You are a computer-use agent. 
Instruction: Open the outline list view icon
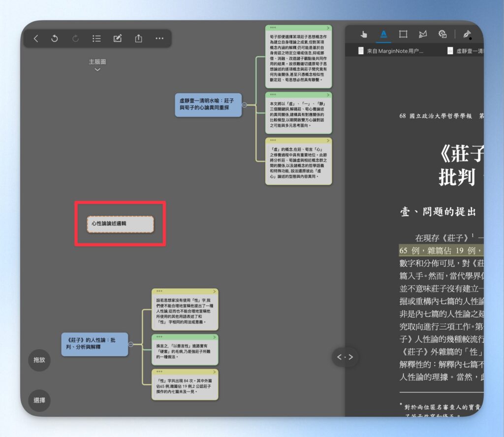click(96, 38)
